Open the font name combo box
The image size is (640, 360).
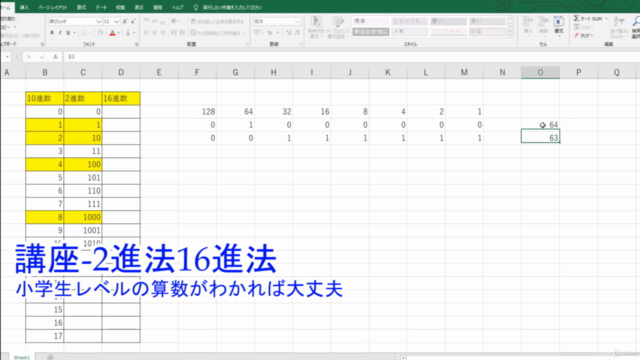(x=75, y=21)
